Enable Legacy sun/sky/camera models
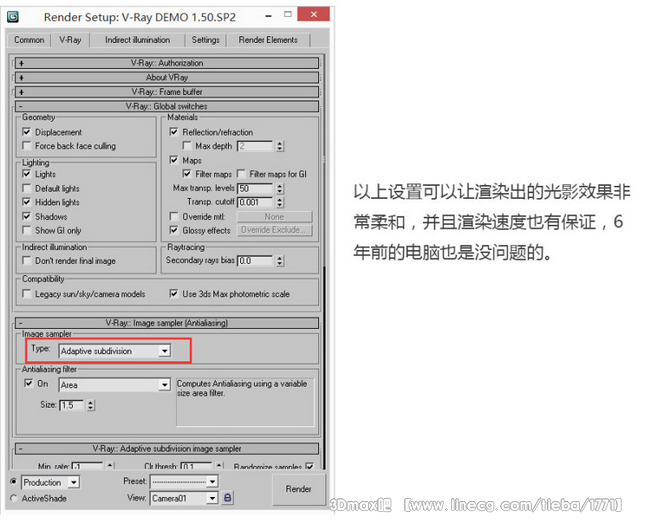Image resolution: width=651 pixels, height=522 pixels. 27,294
